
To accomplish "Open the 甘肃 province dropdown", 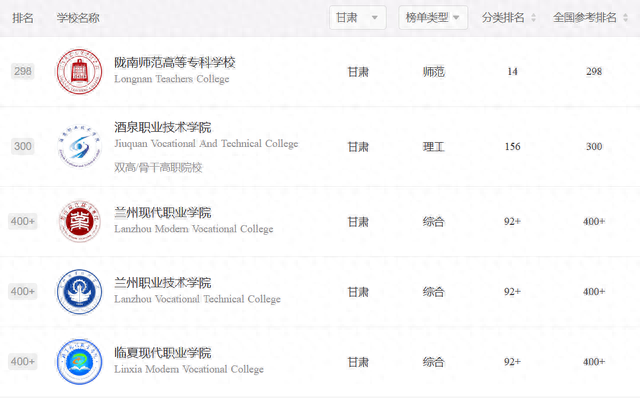I will click(358, 18).
